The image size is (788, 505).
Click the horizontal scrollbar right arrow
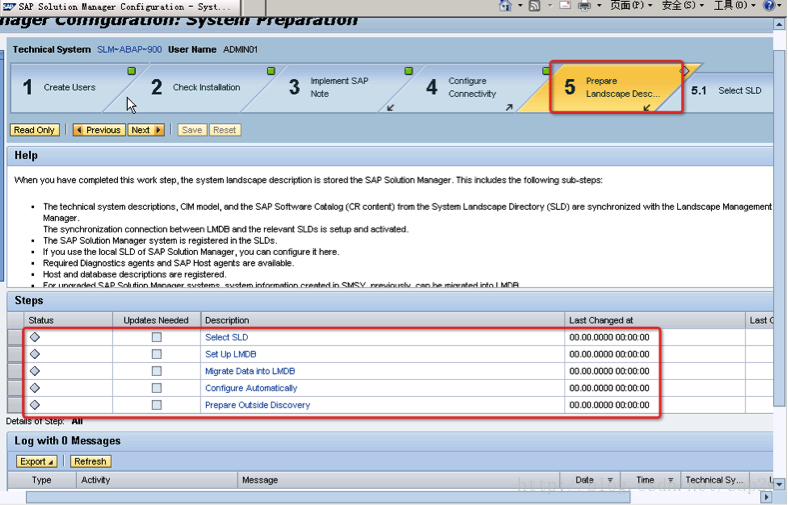tap(767, 497)
